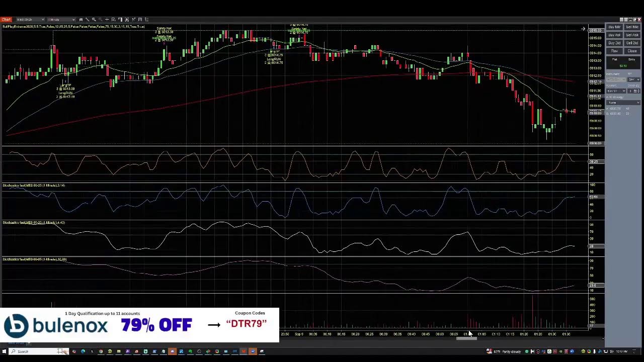
Task: Click the Sep 9 date label on time axis
Action: pyautogui.click(x=299, y=334)
